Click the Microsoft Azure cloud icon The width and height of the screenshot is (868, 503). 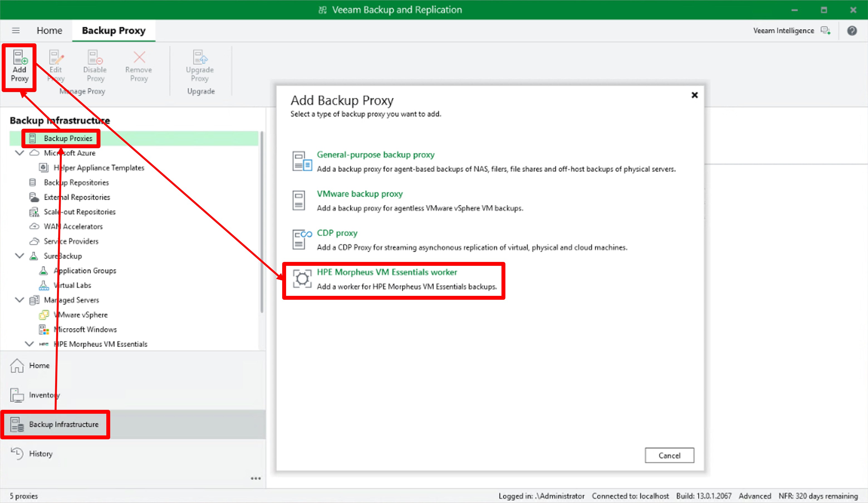coord(34,153)
